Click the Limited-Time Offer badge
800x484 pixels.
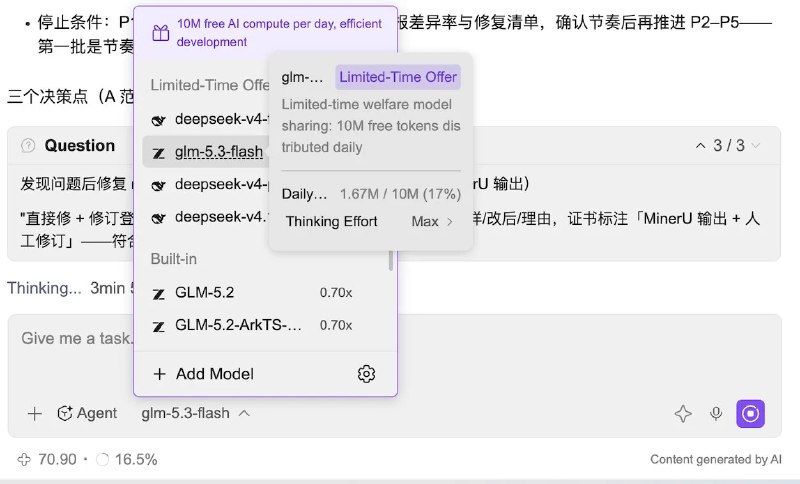[x=398, y=77]
